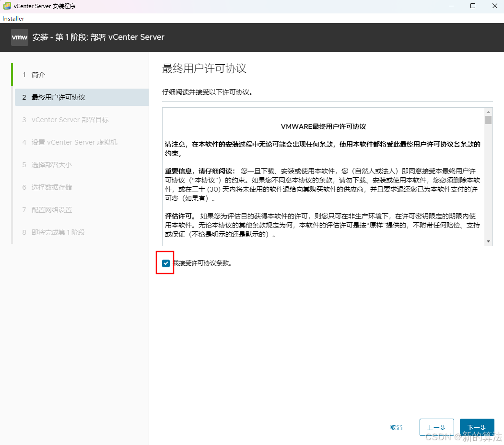Click the VMWARE最终用户许可协议 title in license text
This screenshot has width=504, height=445.
323,126
